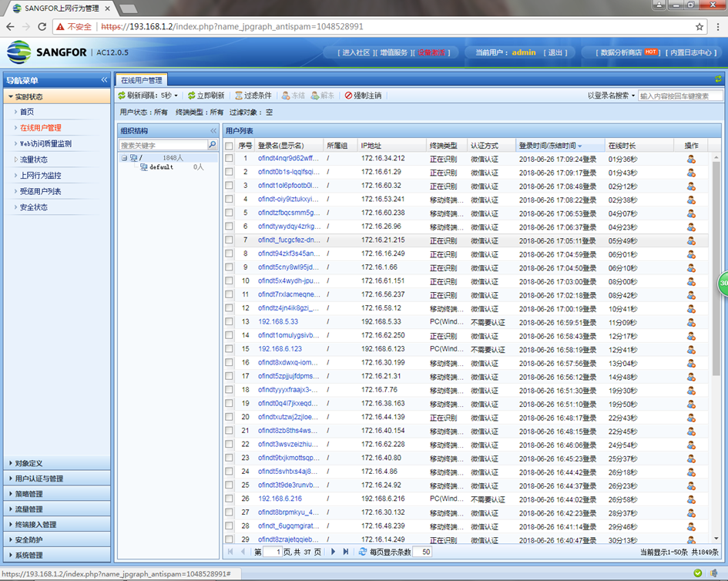The image size is (728, 581).
Task: Click the action icon for 192.168.5.33 row
Action: tap(691, 322)
